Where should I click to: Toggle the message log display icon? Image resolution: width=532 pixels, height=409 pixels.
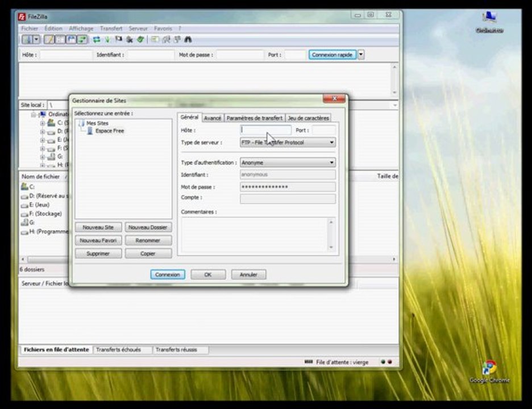pos(49,40)
